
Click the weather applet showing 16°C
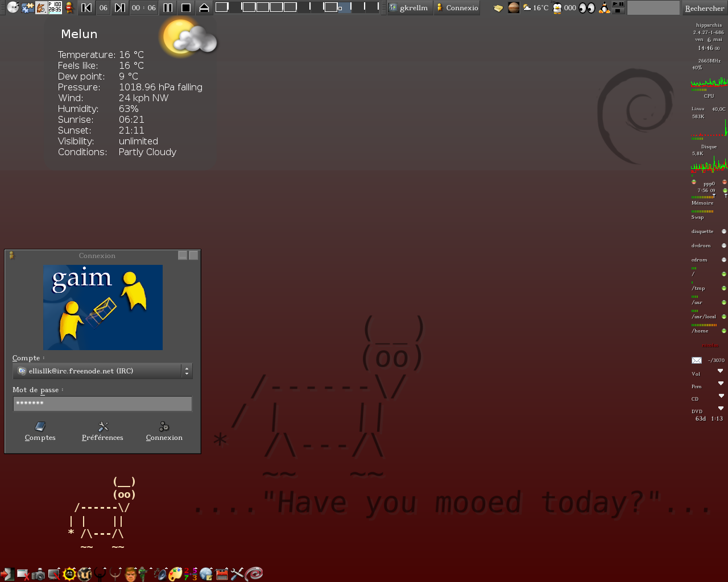click(x=535, y=8)
